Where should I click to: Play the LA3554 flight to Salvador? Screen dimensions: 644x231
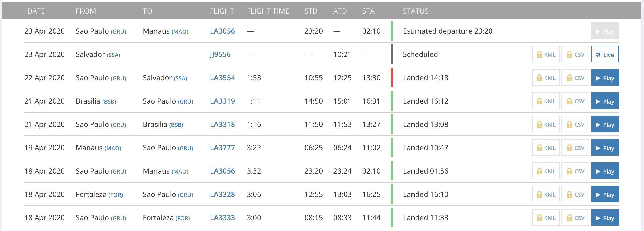tap(605, 77)
